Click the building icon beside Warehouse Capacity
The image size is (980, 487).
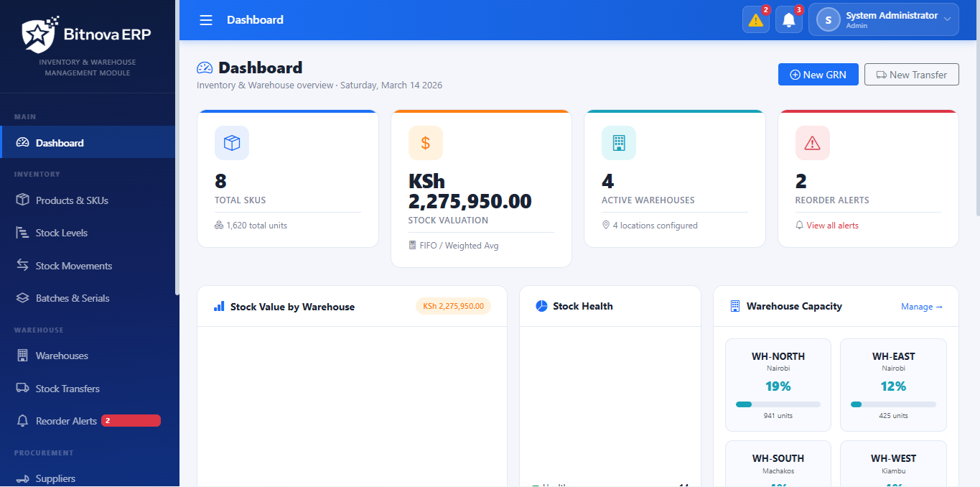coord(735,306)
